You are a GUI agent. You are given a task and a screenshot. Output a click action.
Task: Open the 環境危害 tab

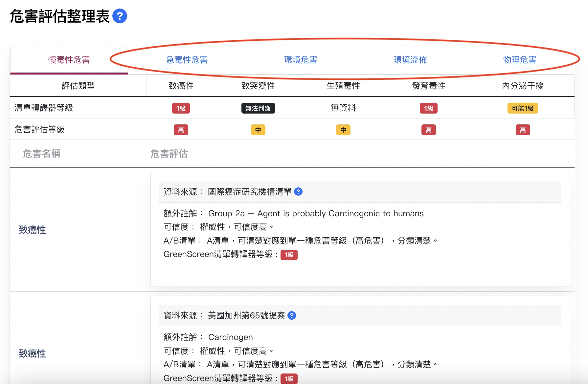tap(301, 60)
